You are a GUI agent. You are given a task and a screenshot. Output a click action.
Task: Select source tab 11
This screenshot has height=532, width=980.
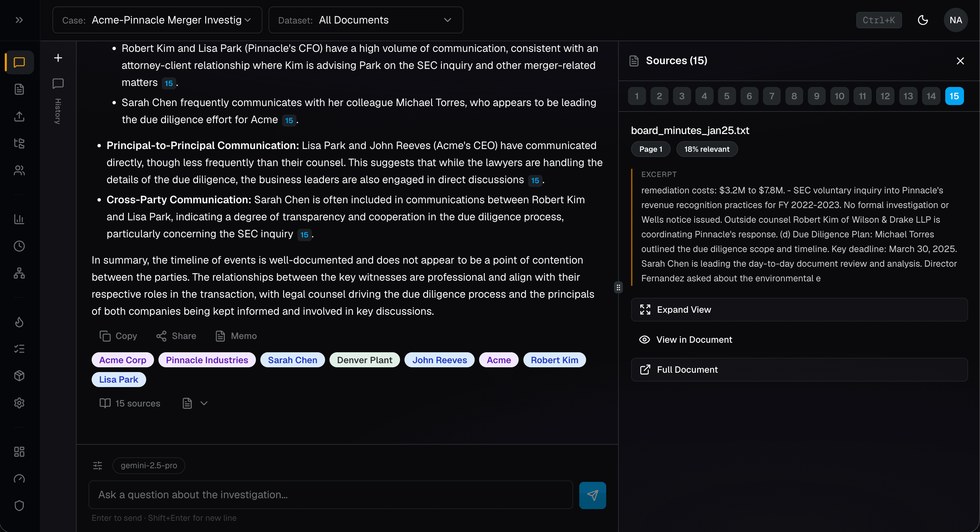tap(862, 96)
